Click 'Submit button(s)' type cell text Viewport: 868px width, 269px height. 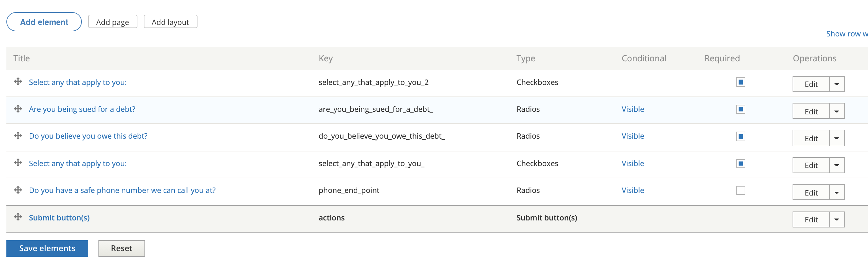tap(547, 218)
